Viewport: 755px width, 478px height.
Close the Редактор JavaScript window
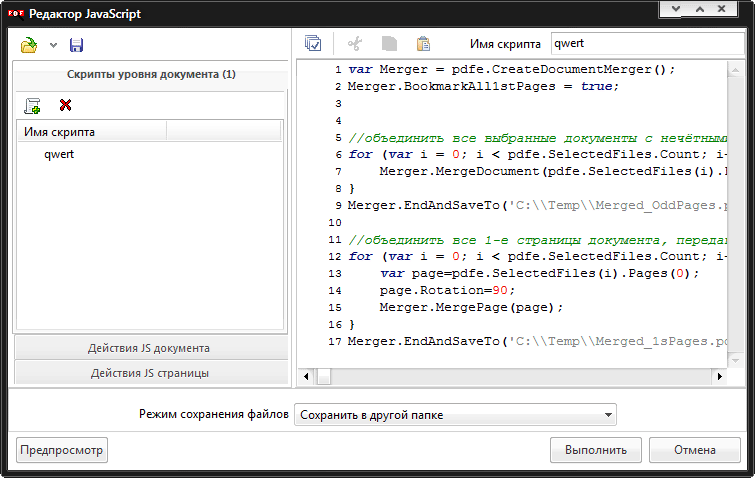click(722, 9)
